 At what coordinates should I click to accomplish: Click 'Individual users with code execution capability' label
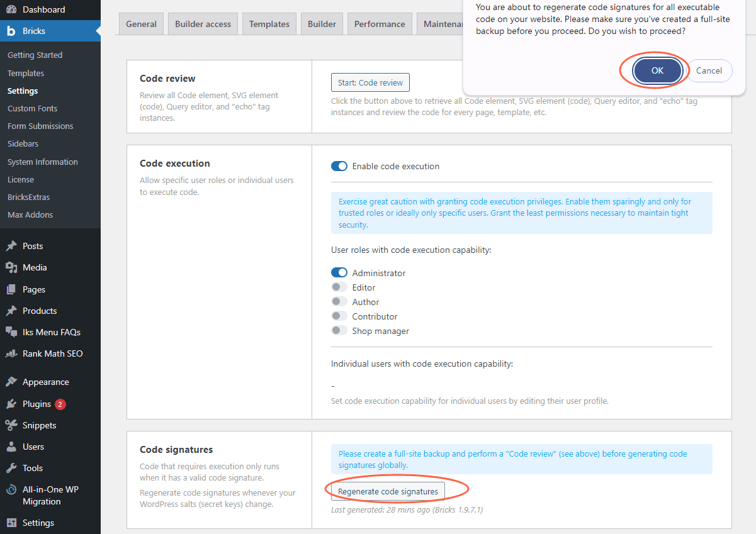(x=422, y=364)
